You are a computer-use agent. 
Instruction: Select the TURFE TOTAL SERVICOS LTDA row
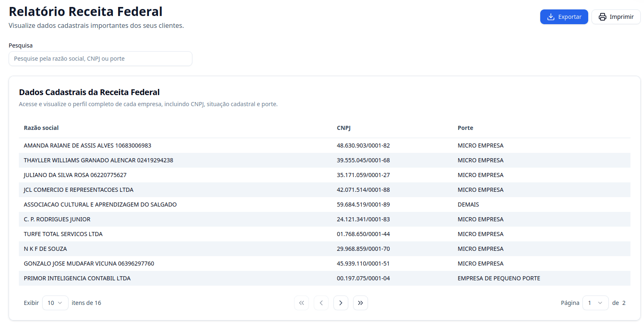pyautogui.click(x=63, y=234)
